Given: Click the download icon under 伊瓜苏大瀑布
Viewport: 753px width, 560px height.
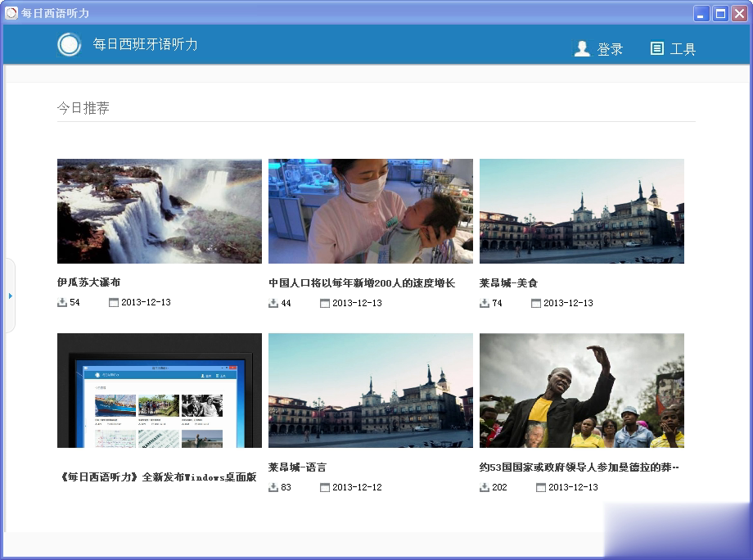Looking at the screenshot, I should point(61,302).
